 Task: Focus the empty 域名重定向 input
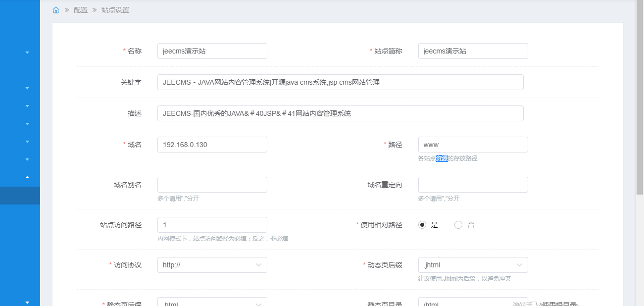[473, 185]
